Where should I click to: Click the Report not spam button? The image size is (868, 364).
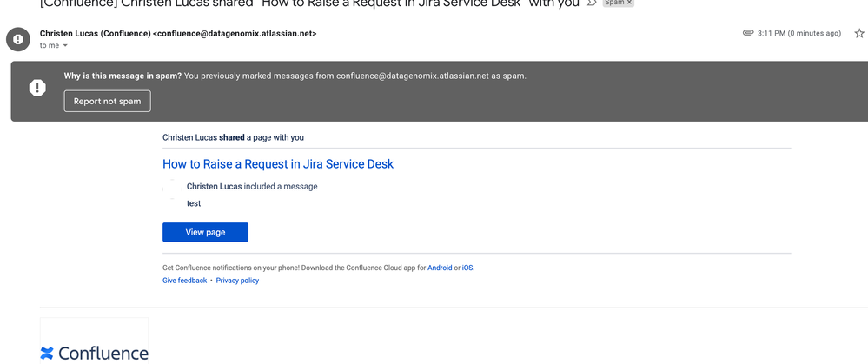(108, 102)
